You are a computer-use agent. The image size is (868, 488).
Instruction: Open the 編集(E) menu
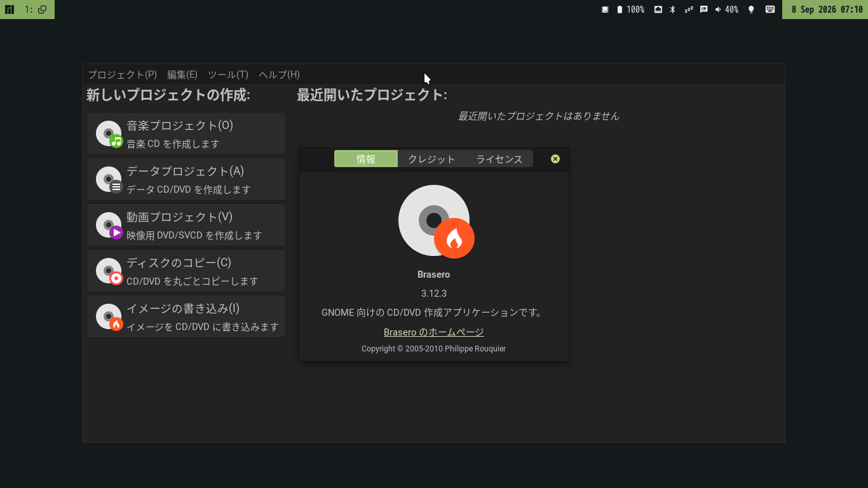[182, 74]
